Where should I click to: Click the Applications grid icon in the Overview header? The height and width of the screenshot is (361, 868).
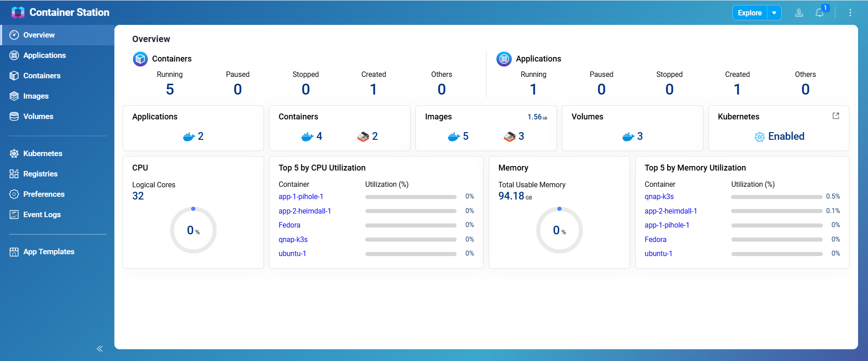tap(504, 59)
